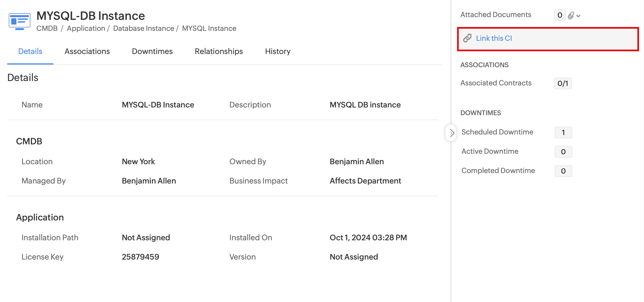644x302 pixels.
Task: Click Attached Documents count badge
Action: tap(560, 15)
